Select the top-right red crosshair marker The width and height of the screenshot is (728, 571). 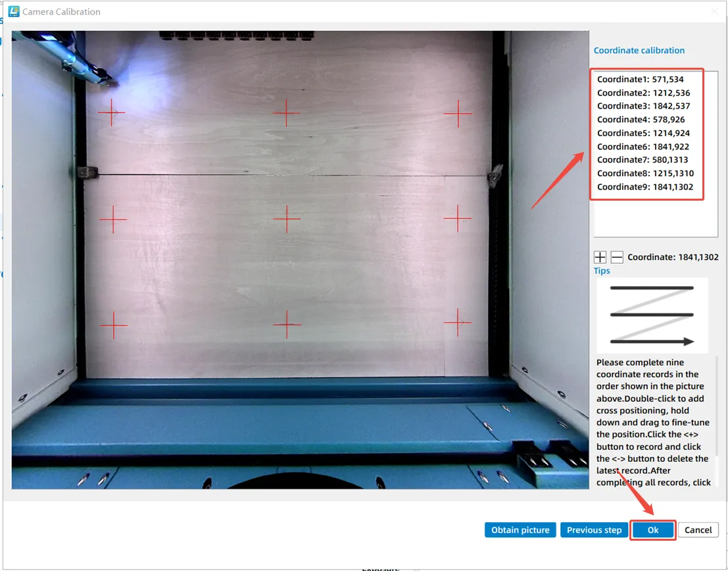click(x=458, y=114)
